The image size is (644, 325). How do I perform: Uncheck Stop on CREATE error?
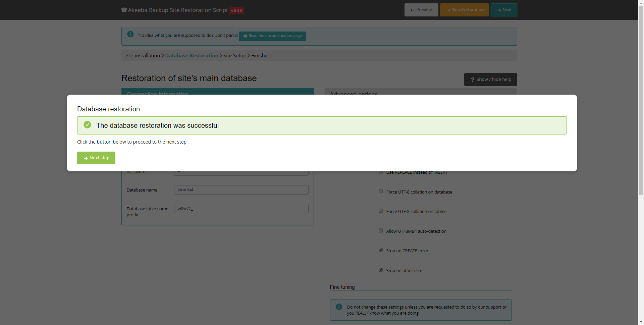coord(381,250)
